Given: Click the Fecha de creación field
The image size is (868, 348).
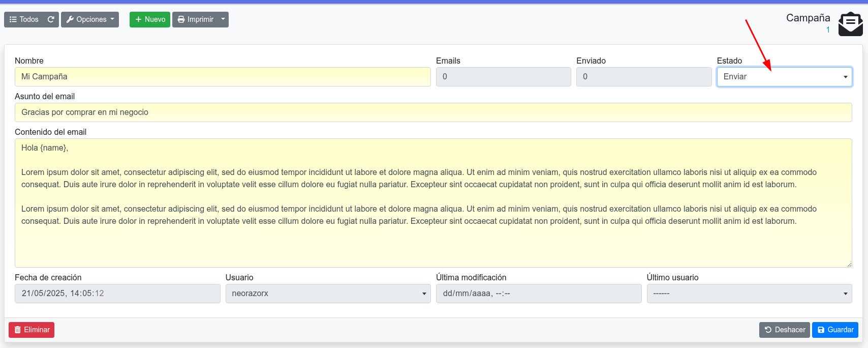Looking at the screenshot, I should (117, 294).
